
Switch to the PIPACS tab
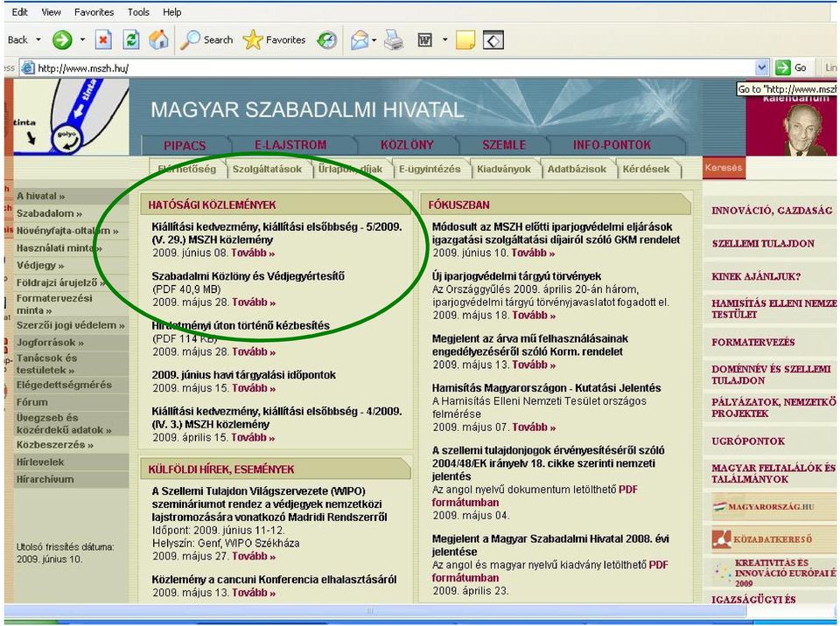click(185, 145)
